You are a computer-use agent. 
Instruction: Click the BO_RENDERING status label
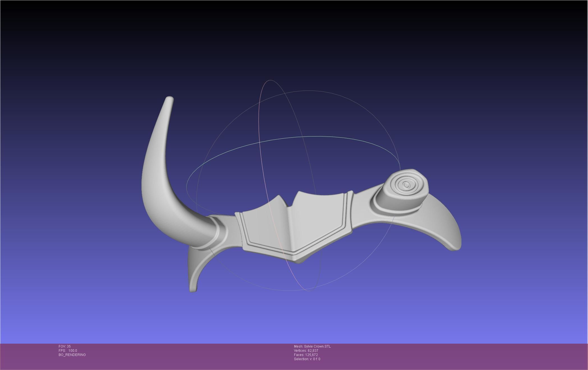(x=72, y=355)
